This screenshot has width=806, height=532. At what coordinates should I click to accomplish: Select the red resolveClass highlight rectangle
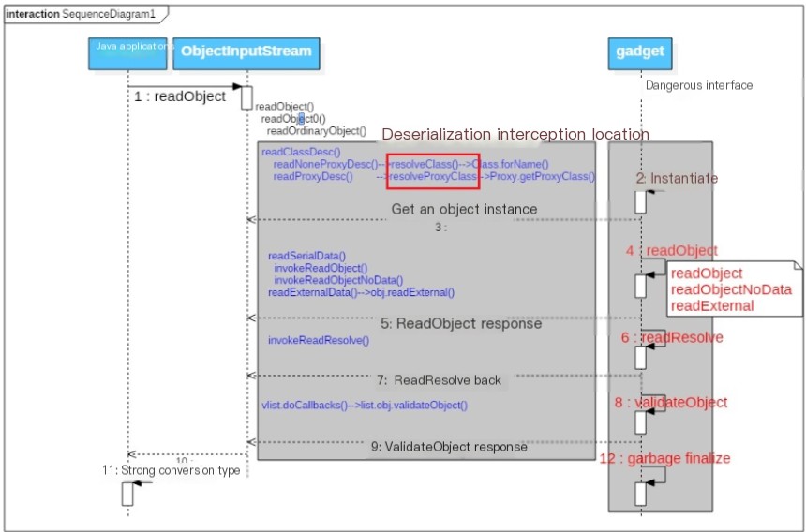(433, 171)
